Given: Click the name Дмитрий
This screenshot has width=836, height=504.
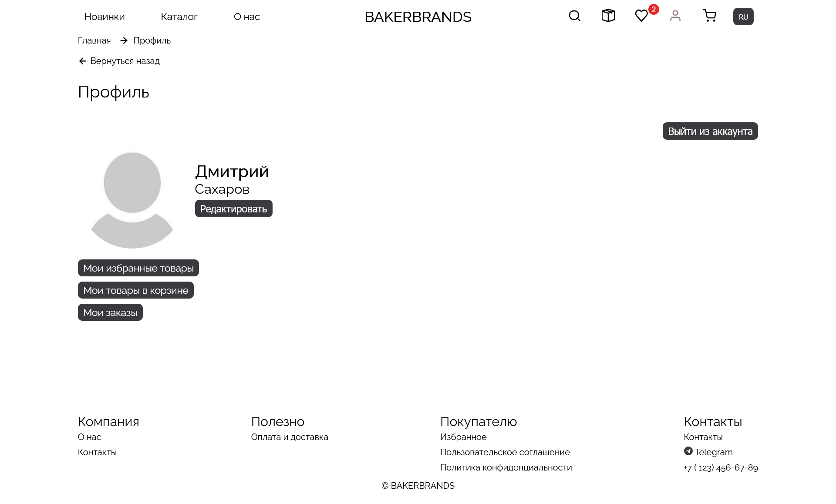Looking at the screenshot, I should 232,171.
